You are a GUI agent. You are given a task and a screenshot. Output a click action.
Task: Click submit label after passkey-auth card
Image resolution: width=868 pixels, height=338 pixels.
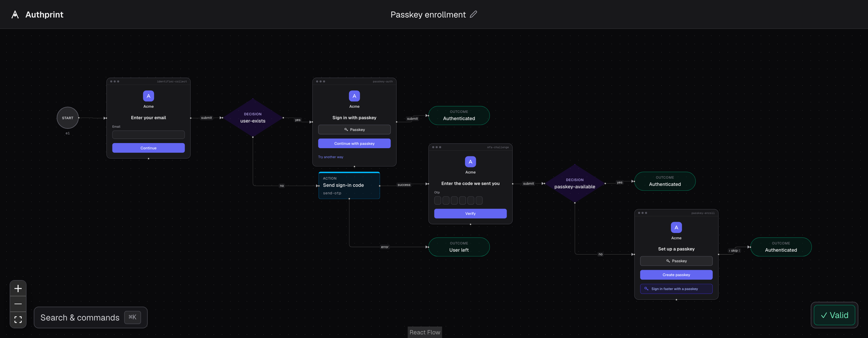point(412,119)
